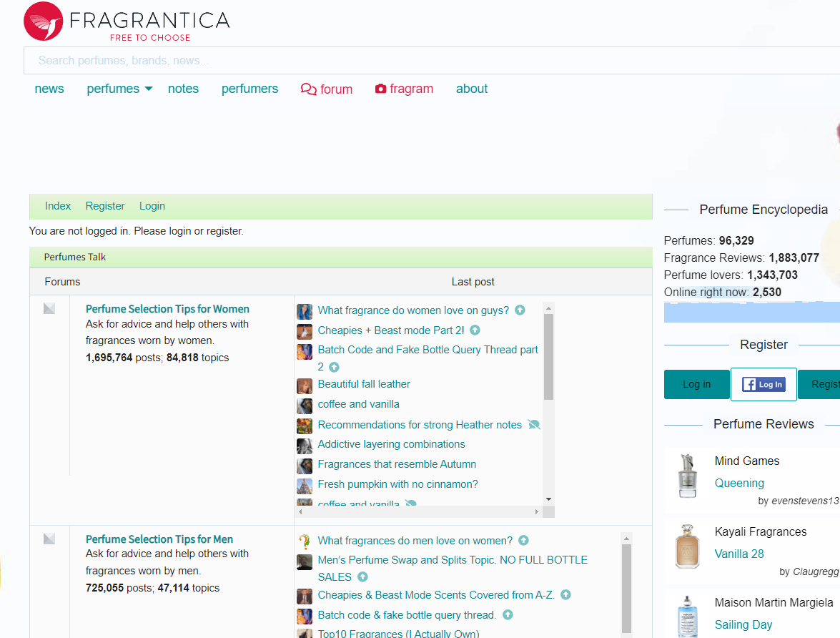Image resolution: width=840 pixels, height=638 pixels.
Task: Click avatar beside 'What fragrance do women love on guys?'
Action: (x=305, y=312)
